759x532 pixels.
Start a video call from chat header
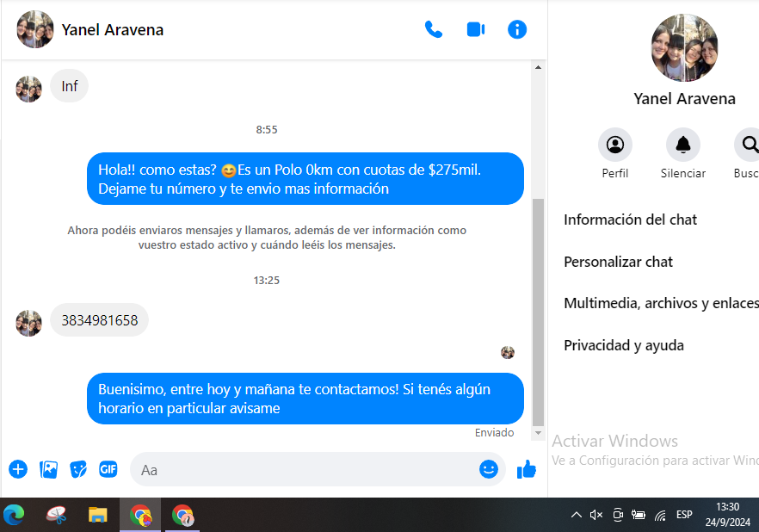[476, 29]
